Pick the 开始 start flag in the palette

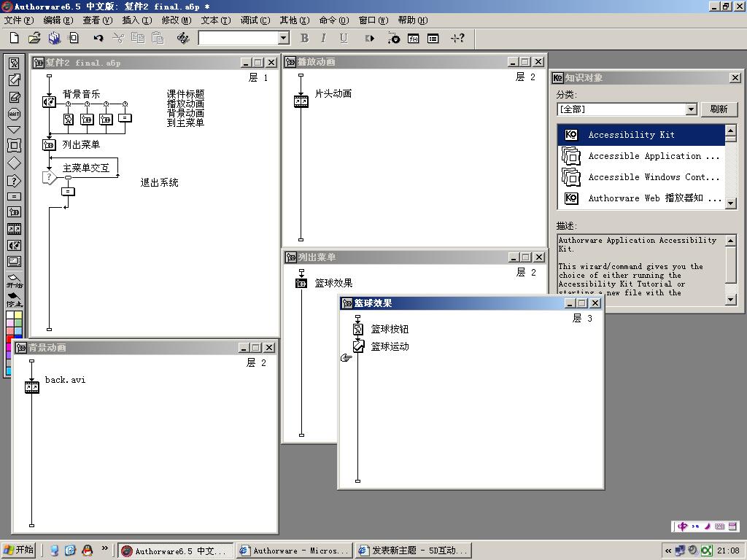click(15, 281)
